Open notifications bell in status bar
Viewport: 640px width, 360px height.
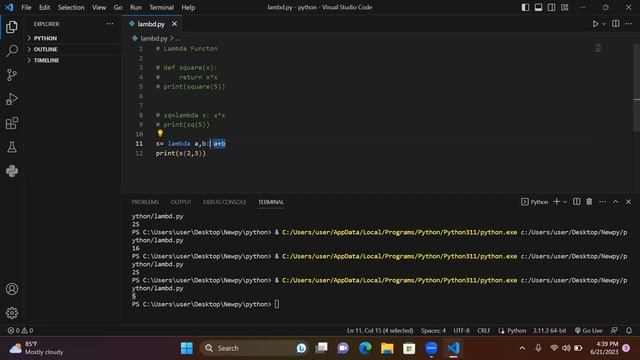pos(629,331)
